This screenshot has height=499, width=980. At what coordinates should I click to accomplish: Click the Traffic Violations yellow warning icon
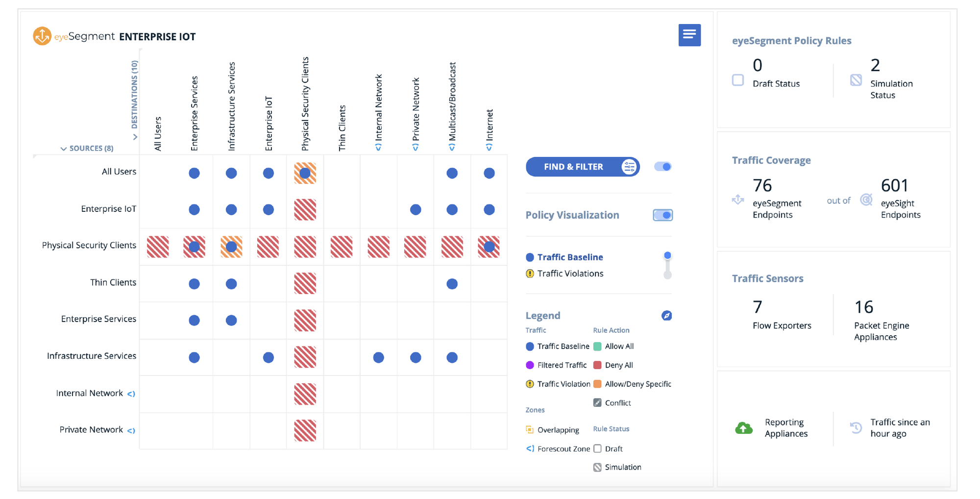pos(530,274)
